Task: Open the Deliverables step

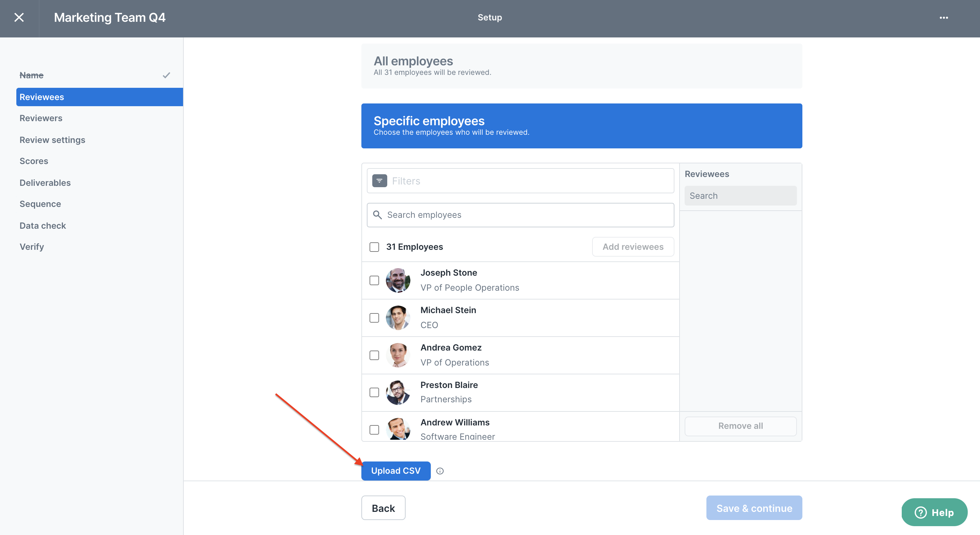Action: coord(45,183)
